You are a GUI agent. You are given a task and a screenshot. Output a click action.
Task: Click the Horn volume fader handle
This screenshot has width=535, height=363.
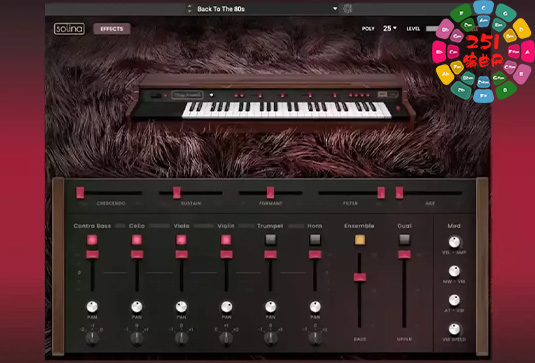pyautogui.click(x=315, y=255)
